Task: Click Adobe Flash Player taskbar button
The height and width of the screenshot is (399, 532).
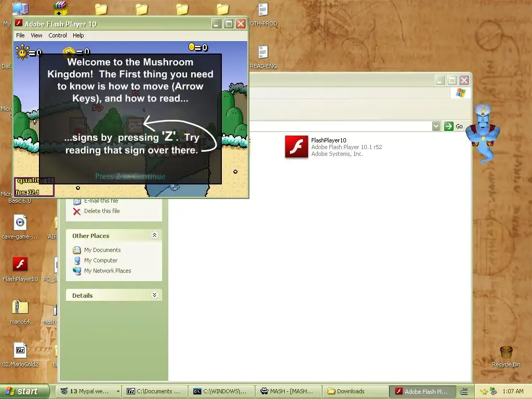Action: pyautogui.click(x=422, y=391)
